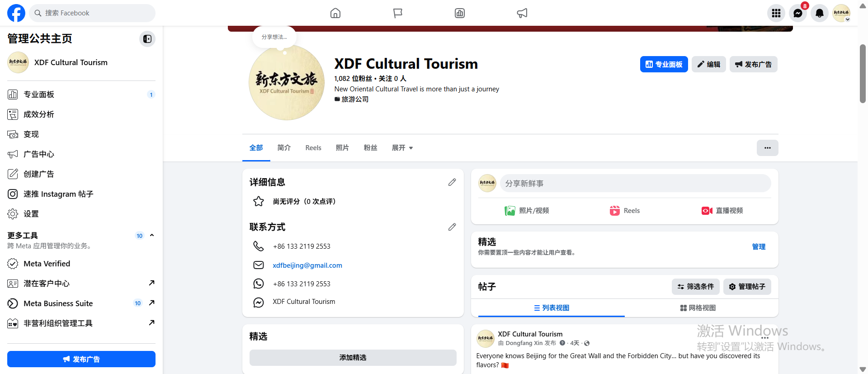Screen dimensions: 868x374
Task: Expand the 展开 tab dropdown
Action: 402,148
